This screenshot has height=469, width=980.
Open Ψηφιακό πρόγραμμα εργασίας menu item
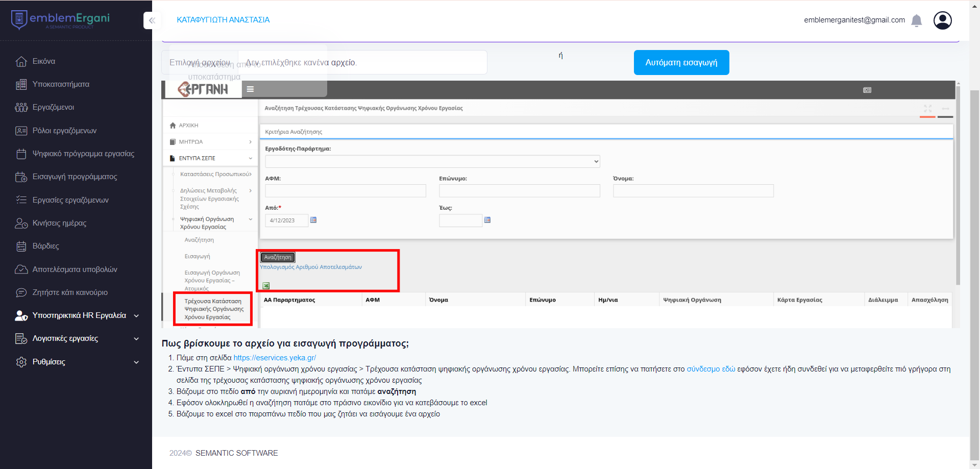coord(83,154)
